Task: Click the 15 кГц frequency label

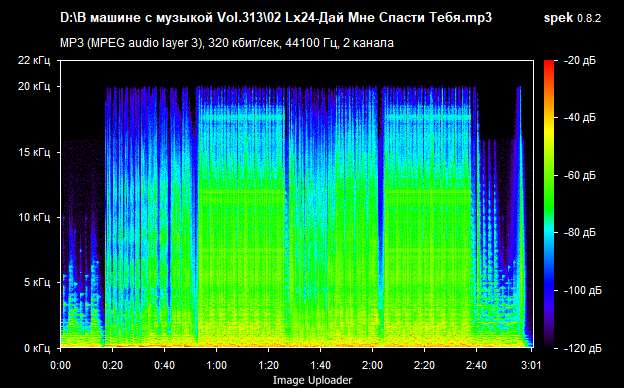Action: [34, 152]
